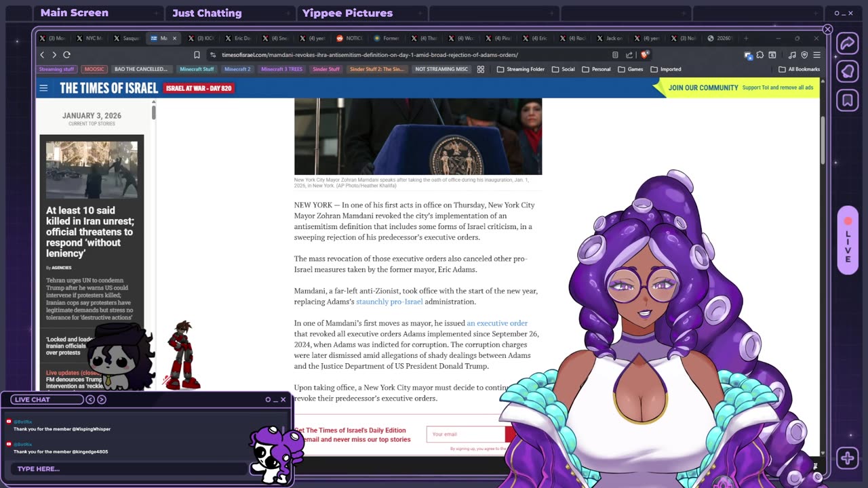Switch to the Just Chatting tab
This screenshot has width=868, height=488.
[x=231, y=13]
